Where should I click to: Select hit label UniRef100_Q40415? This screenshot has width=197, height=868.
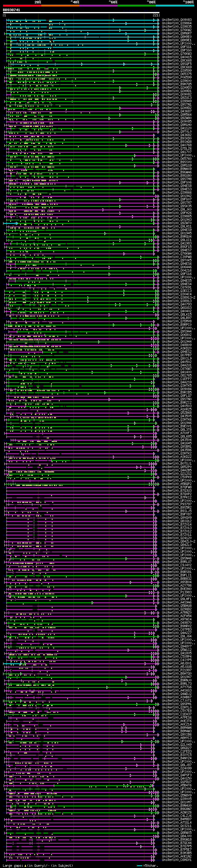[177, 57]
